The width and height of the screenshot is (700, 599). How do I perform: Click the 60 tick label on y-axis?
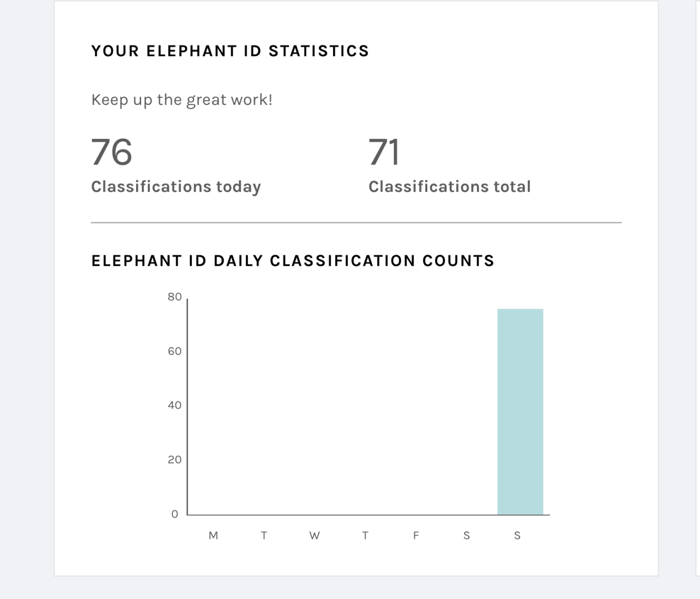[174, 351]
